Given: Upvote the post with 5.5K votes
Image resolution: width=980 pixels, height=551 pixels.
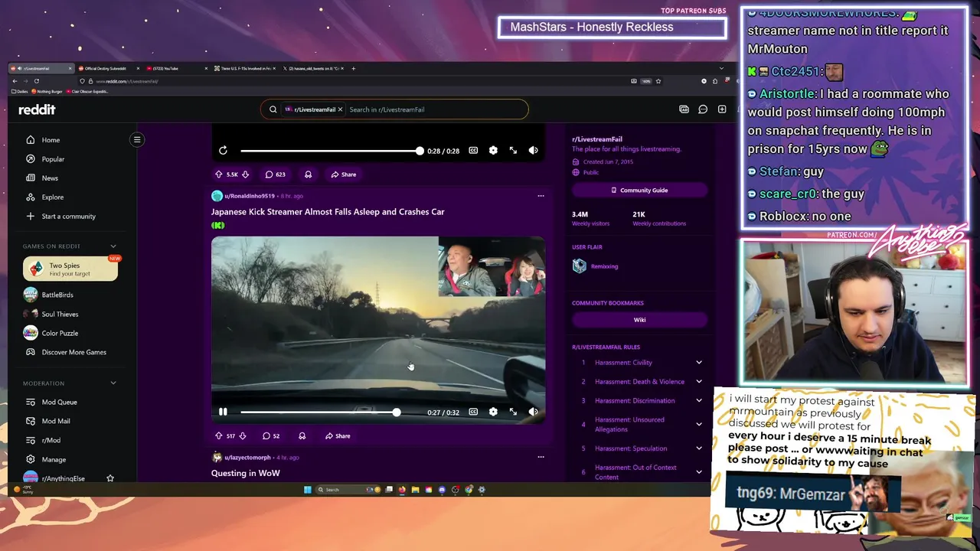Looking at the screenshot, I should (219, 174).
